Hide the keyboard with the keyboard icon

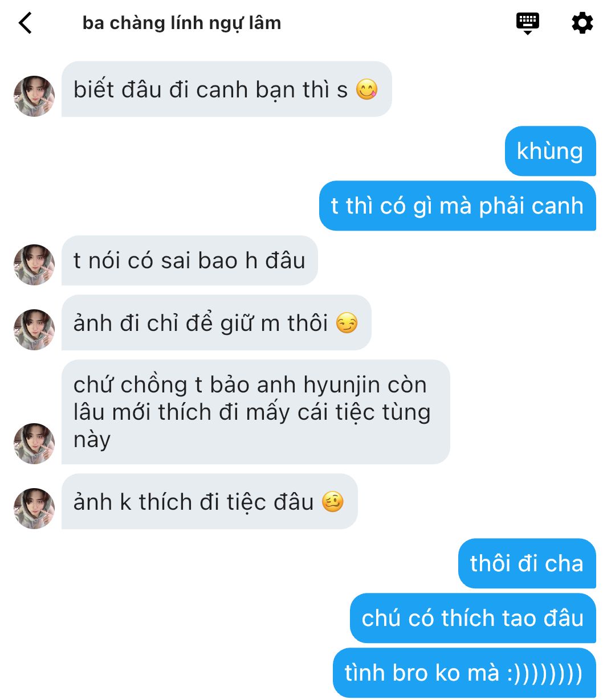click(528, 23)
